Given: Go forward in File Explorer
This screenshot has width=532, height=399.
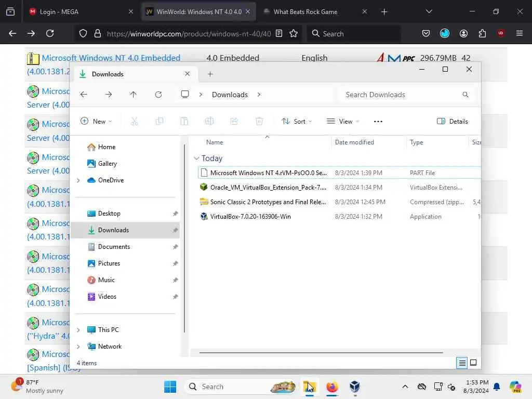Looking at the screenshot, I should [x=109, y=95].
